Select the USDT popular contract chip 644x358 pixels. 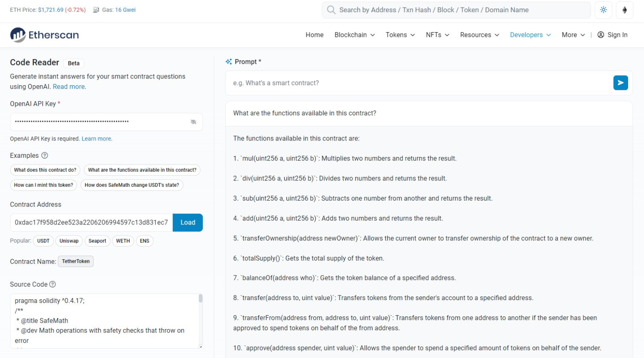click(43, 241)
